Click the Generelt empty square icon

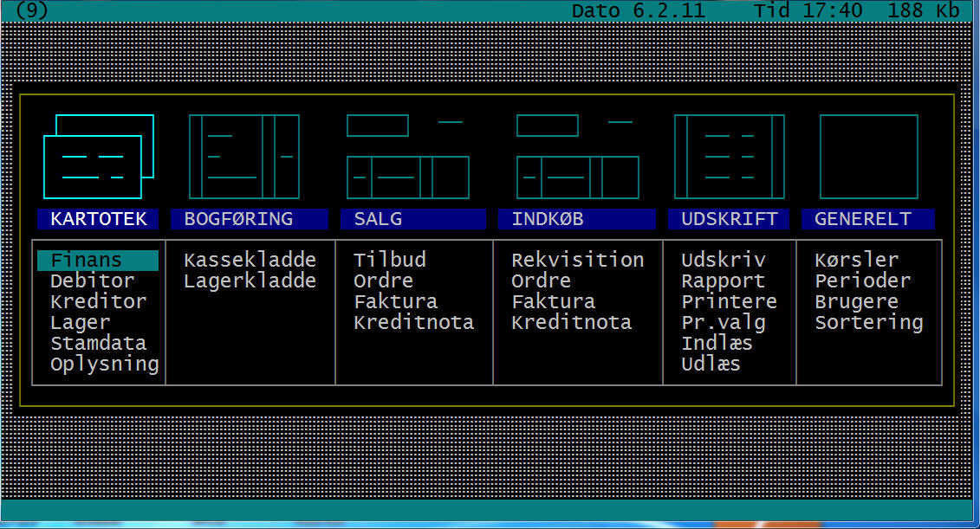(x=868, y=157)
